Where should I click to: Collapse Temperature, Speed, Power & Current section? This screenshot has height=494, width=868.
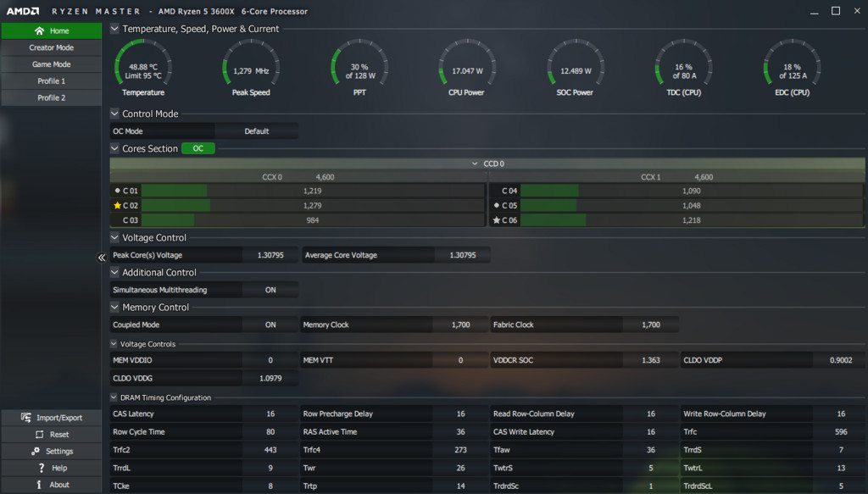tap(114, 29)
